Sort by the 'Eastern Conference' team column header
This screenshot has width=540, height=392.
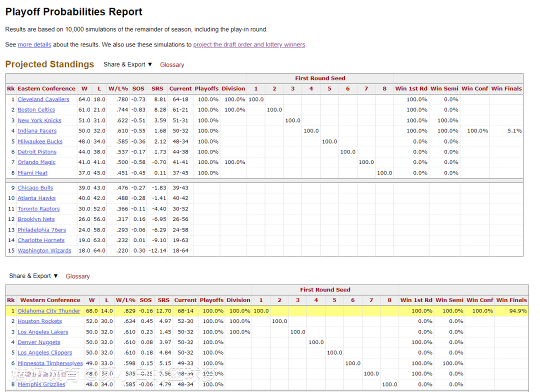pyautogui.click(x=46, y=88)
